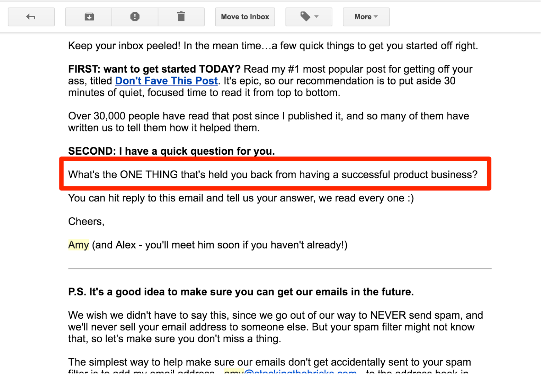This screenshot has height=392, width=554.
Task: Open the Labels tag dropdown
Action: (x=309, y=17)
